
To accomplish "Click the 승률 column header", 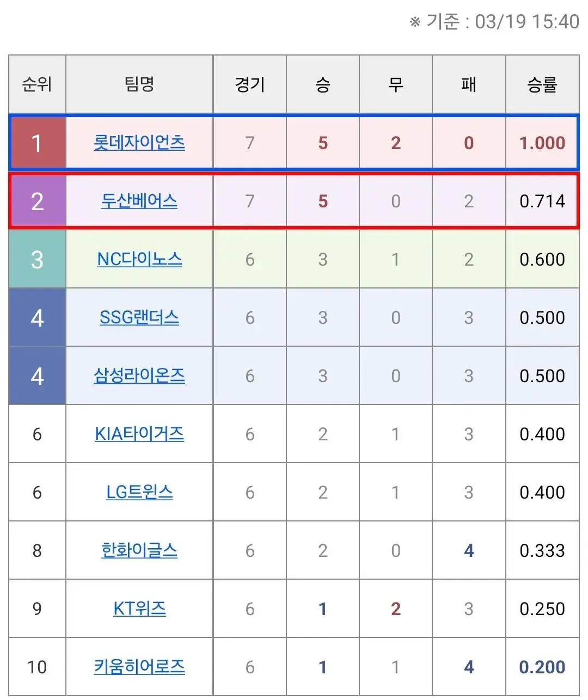I will 542,84.
